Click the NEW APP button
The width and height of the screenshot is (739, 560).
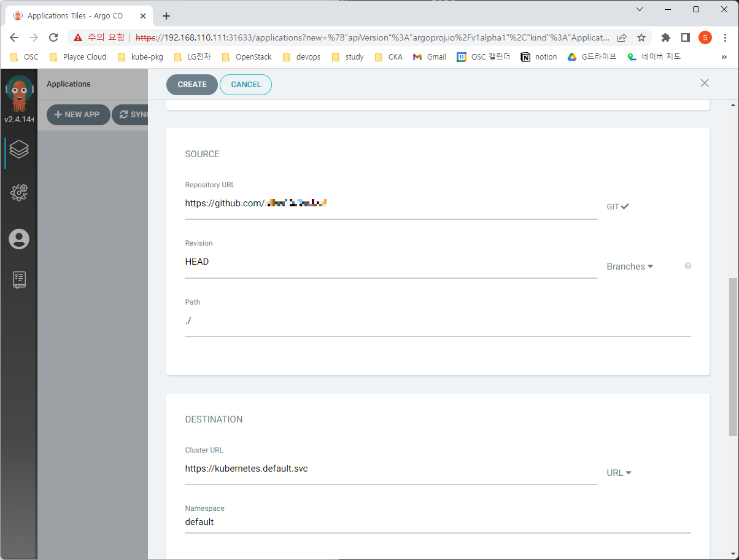coord(78,114)
